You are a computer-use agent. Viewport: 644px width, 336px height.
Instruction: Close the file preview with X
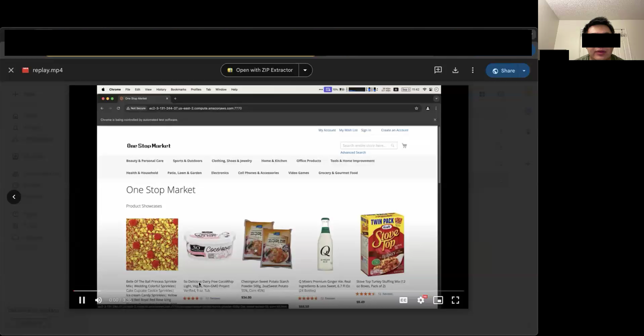[x=11, y=70]
